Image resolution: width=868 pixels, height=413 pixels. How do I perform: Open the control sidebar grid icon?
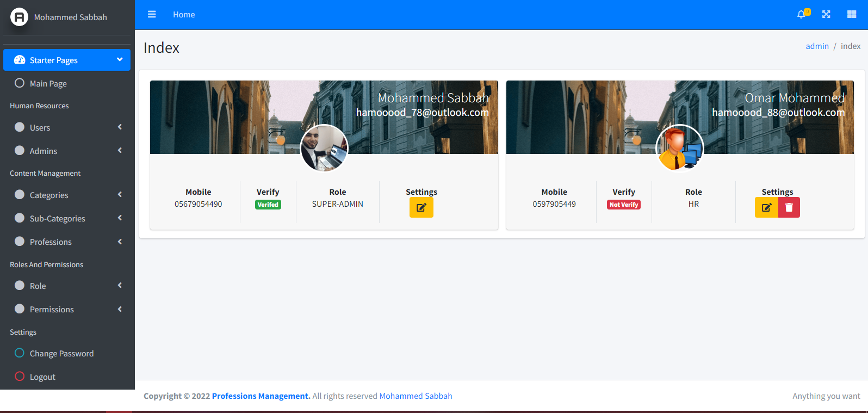tap(852, 15)
